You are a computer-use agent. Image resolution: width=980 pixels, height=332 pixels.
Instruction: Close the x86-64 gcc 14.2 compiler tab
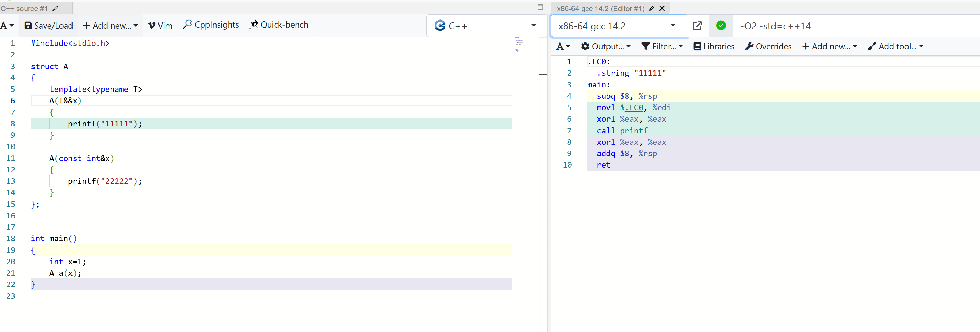point(662,8)
